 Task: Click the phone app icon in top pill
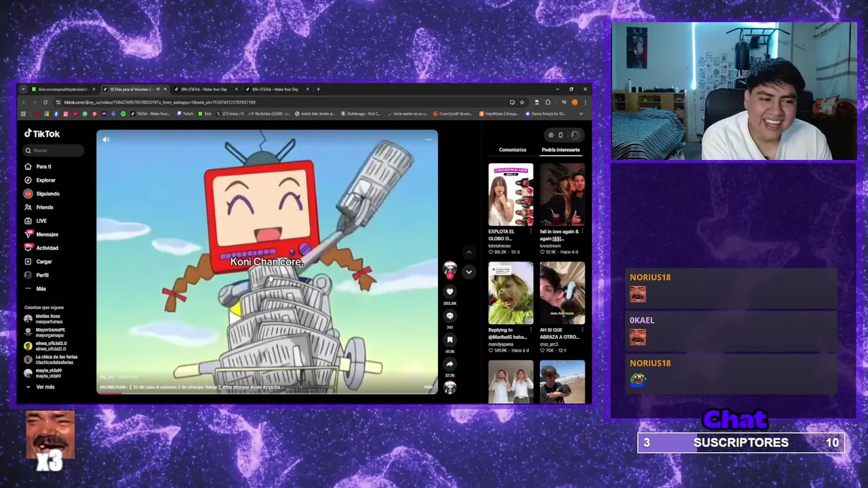pyautogui.click(x=560, y=135)
